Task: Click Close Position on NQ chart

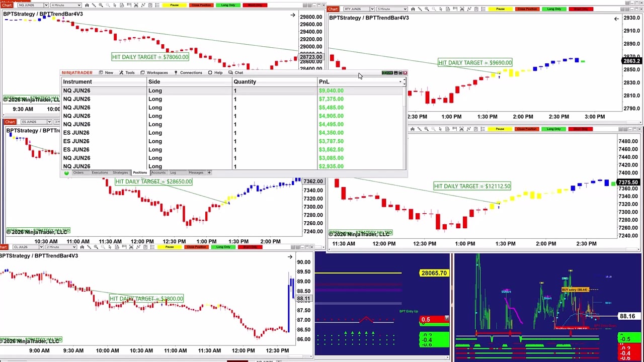Action: click(201, 5)
